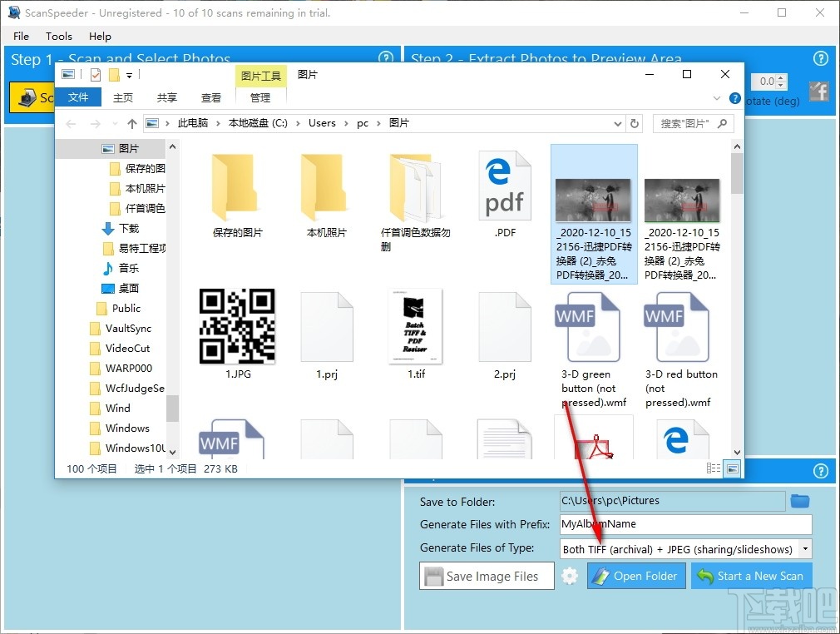This screenshot has height=634, width=840.
Task: Select 保存的图 folder in navigation tree
Action: (x=138, y=169)
